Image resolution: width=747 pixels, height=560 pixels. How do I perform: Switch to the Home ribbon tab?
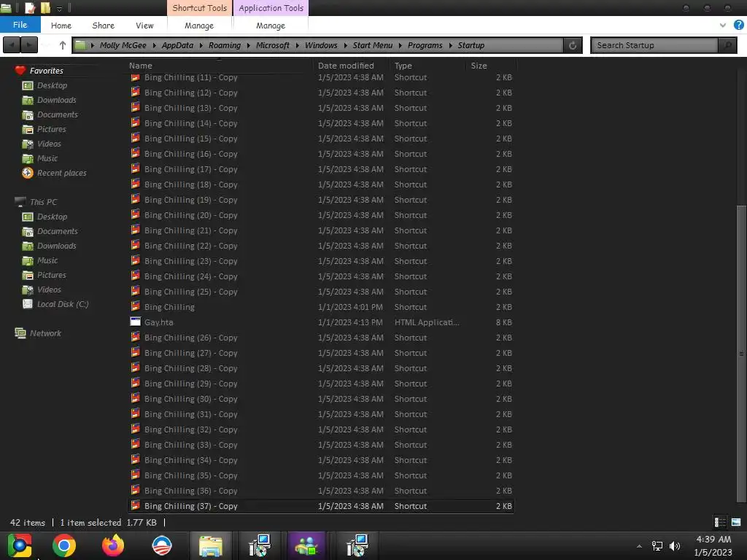tap(61, 26)
